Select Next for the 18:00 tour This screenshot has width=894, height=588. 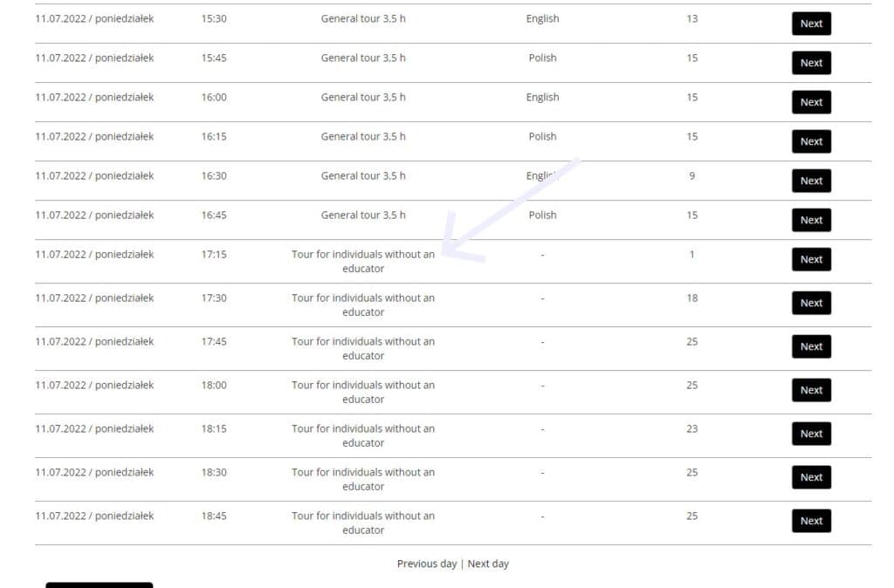[x=811, y=390]
